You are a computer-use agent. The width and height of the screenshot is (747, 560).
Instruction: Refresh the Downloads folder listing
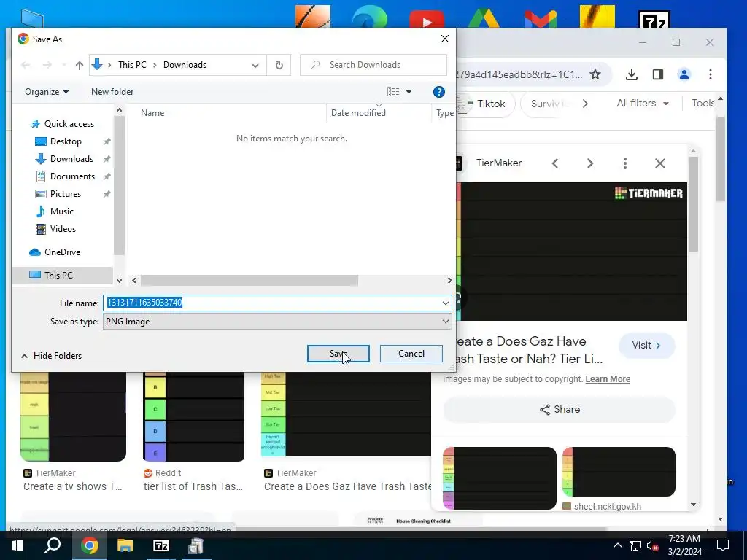point(279,65)
